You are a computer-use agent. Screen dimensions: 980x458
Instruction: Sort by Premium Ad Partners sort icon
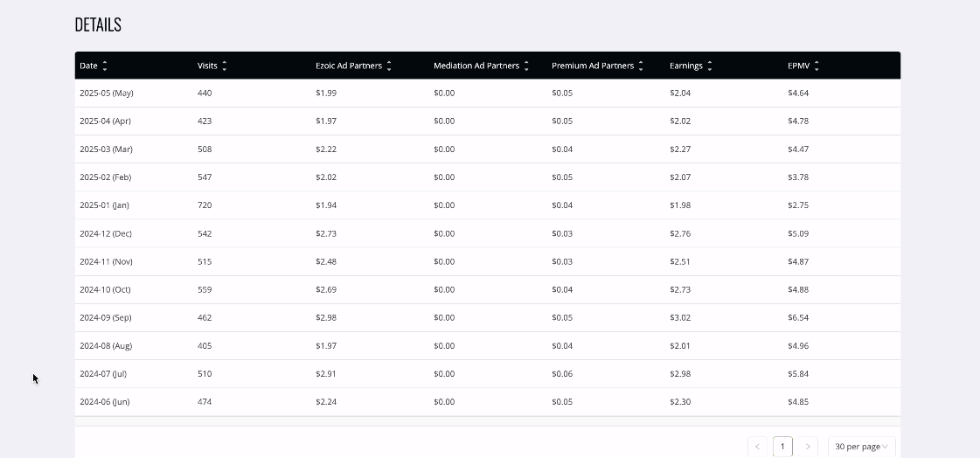(x=641, y=66)
